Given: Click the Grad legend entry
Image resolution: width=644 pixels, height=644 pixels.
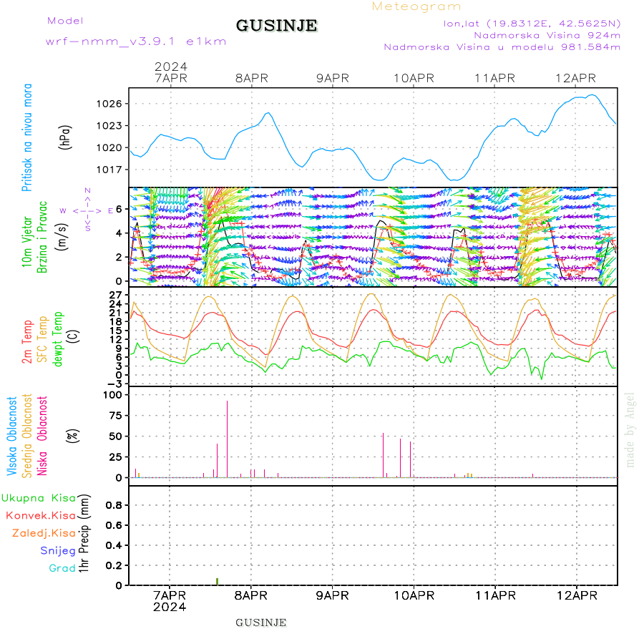Looking at the screenshot, I should [x=62, y=568].
